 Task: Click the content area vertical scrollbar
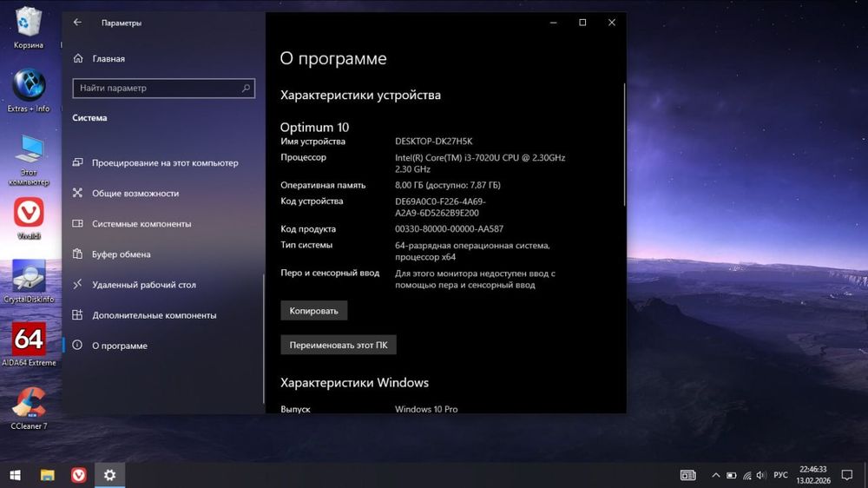click(624, 144)
